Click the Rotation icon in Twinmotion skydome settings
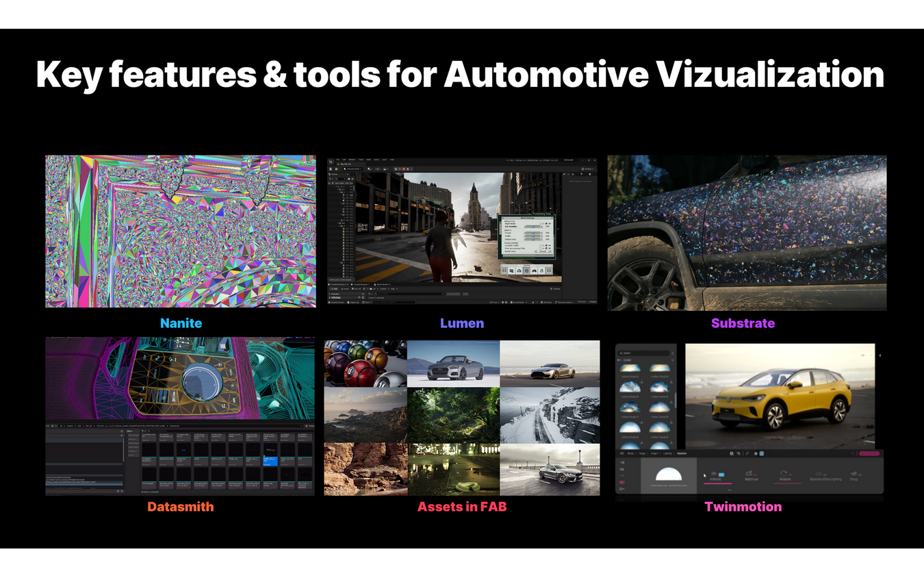 click(x=785, y=474)
